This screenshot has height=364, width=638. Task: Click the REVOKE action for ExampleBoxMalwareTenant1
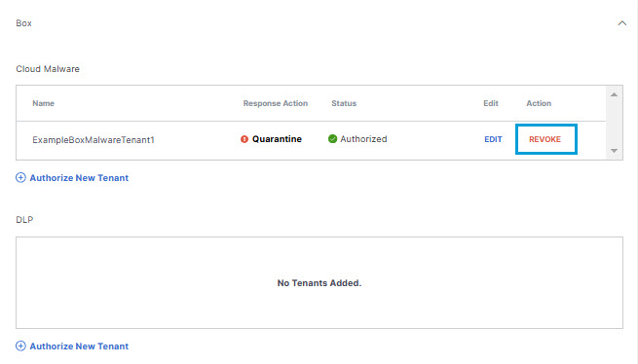[x=544, y=139]
